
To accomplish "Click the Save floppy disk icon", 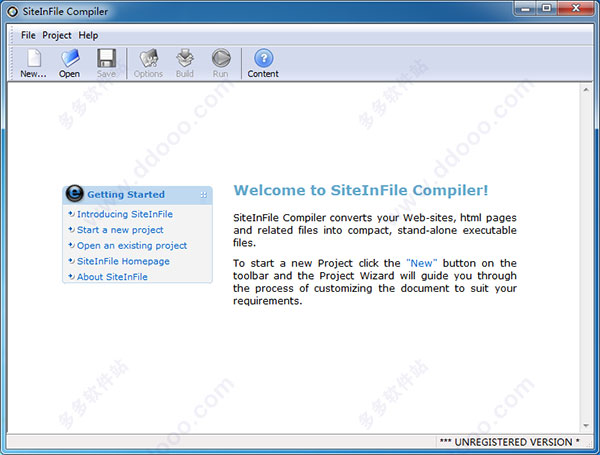I will [106, 59].
